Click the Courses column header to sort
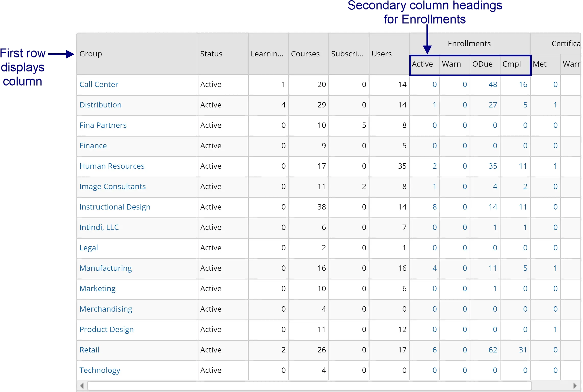The width and height of the screenshot is (583, 392). click(305, 53)
